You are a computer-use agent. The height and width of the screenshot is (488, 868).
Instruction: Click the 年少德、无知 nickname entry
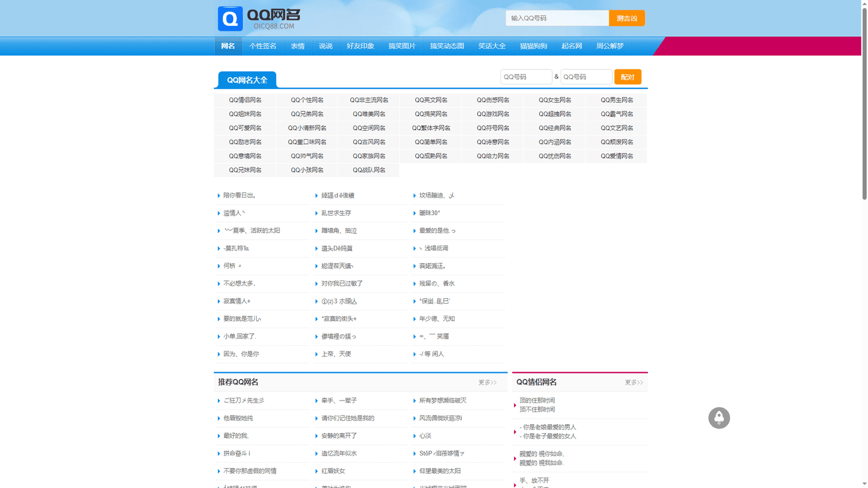[437, 319]
